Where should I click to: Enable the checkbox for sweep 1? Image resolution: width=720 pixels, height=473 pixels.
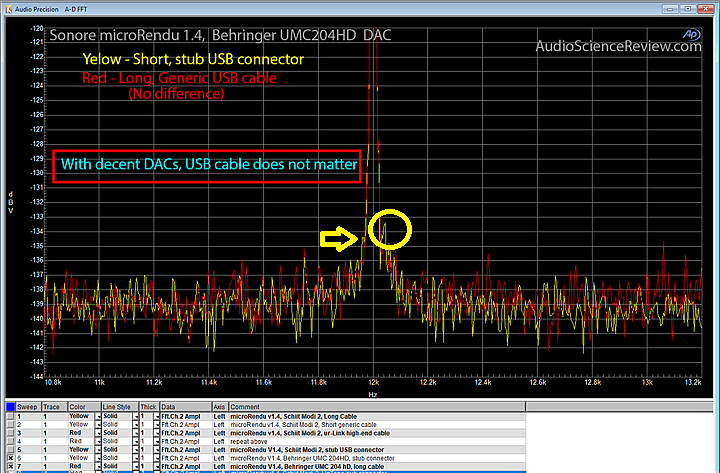pyautogui.click(x=10, y=417)
